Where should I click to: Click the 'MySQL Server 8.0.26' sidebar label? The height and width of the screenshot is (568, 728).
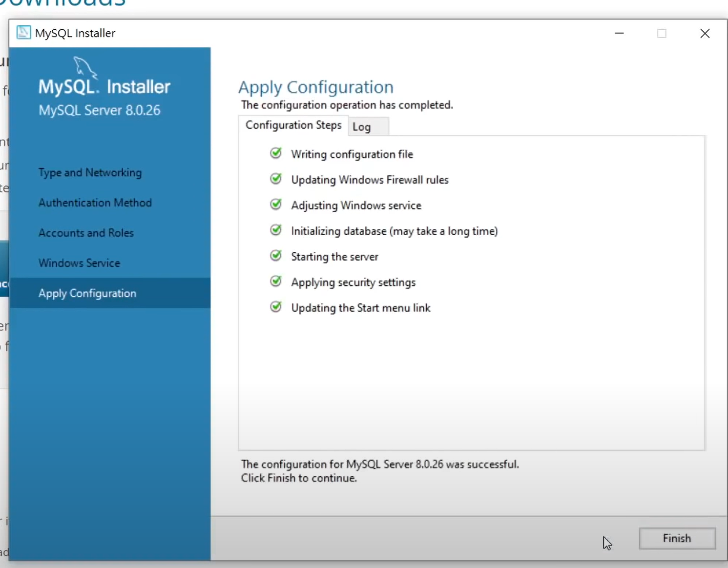tap(100, 110)
